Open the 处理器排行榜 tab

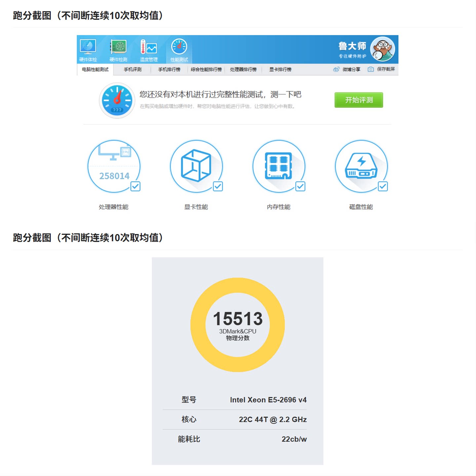click(243, 69)
